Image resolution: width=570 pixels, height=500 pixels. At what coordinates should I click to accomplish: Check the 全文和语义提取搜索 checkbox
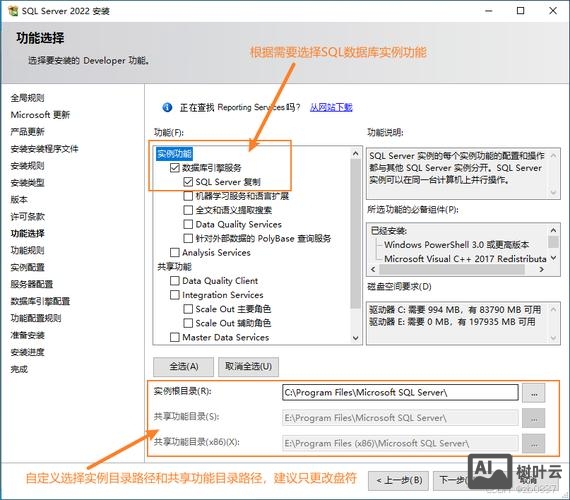click(x=188, y=210)
